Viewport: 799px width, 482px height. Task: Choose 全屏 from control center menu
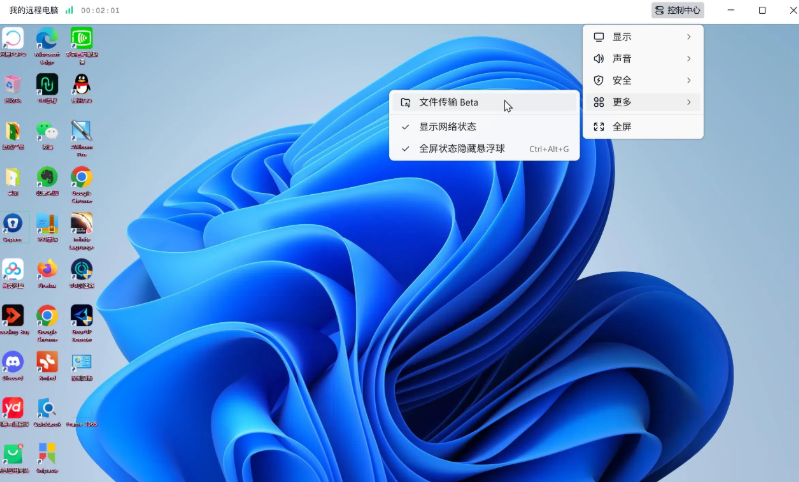click(643, 127)
